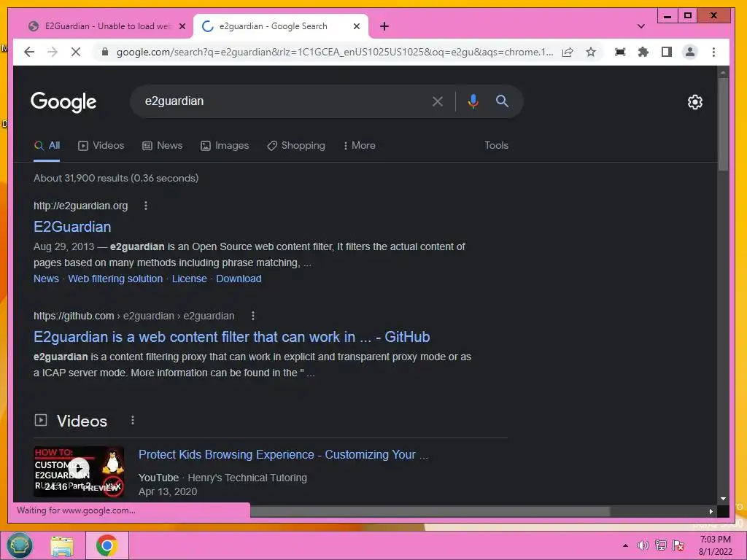
Task: Clear the Google search box
Action: (x=438, y=101)
